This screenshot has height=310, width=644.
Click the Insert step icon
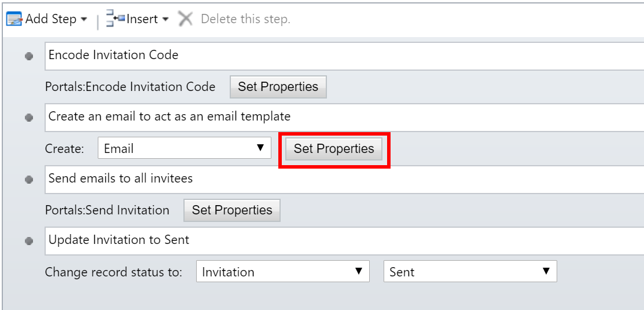(115, 19)
